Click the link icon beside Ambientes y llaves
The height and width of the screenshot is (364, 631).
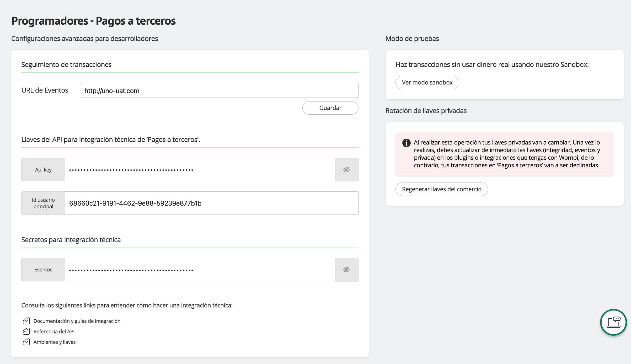(x=26, y=341)
